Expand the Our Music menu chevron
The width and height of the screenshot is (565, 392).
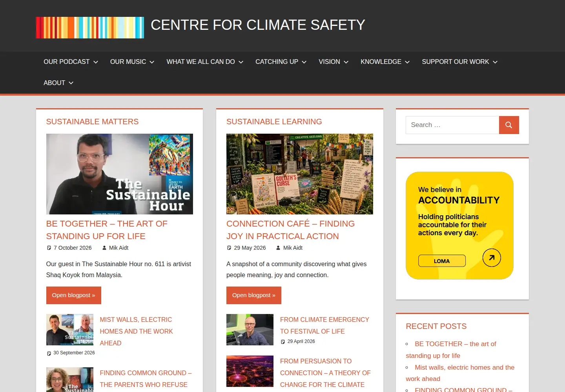[152, 62]
